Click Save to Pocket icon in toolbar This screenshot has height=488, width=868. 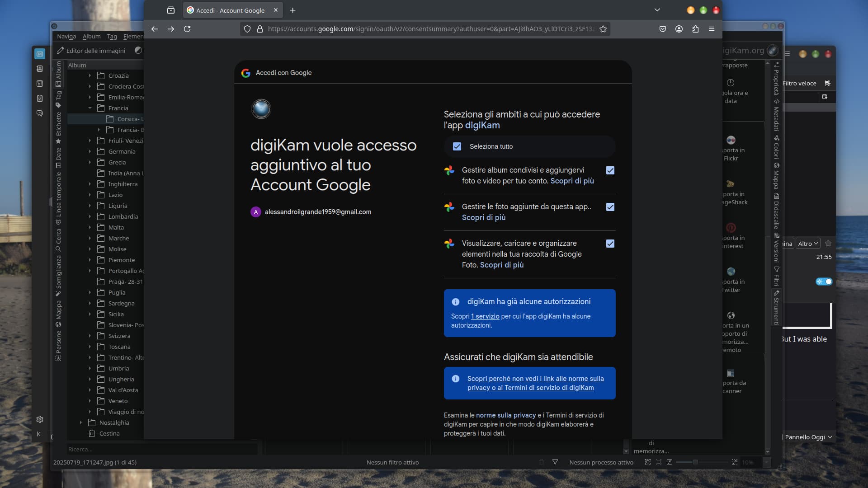click(x=663, y=29)
